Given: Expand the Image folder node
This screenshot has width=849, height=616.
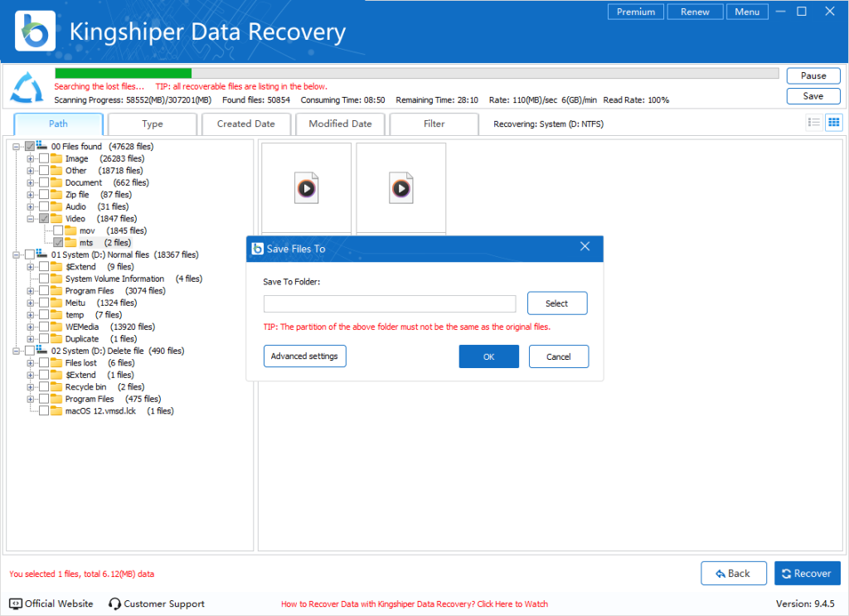Looking at the screenshot, I should point(31,158).
